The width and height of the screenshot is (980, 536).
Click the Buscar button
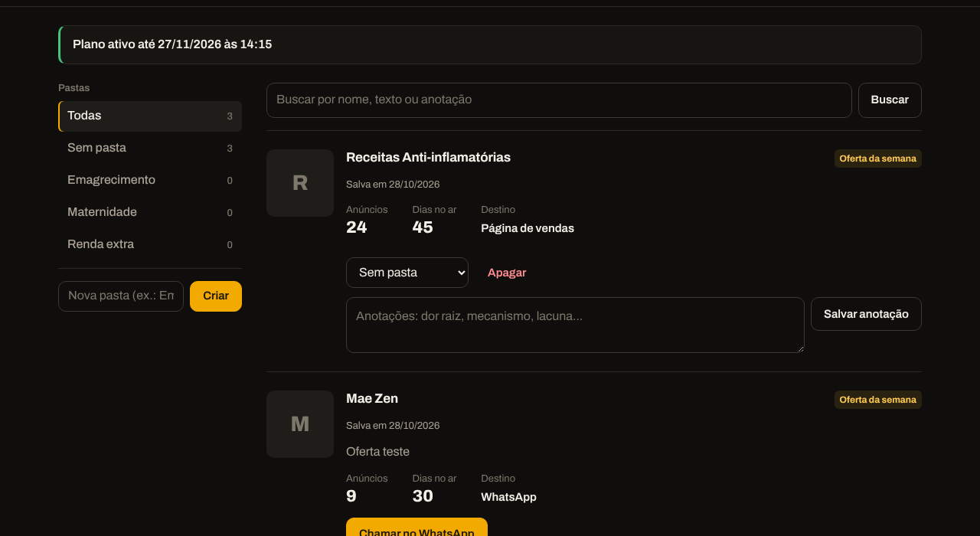(890, 100)
